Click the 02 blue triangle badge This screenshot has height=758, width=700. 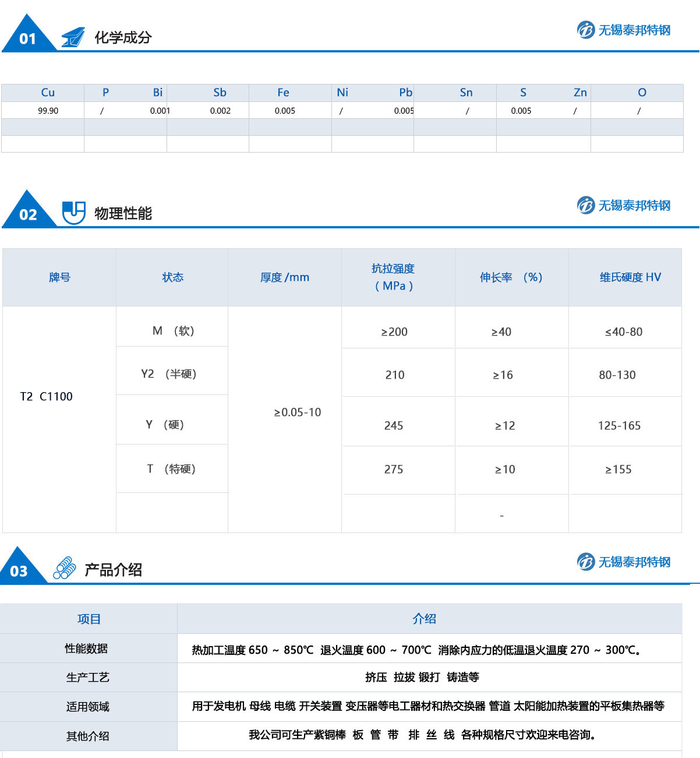[x=27, y=213]
